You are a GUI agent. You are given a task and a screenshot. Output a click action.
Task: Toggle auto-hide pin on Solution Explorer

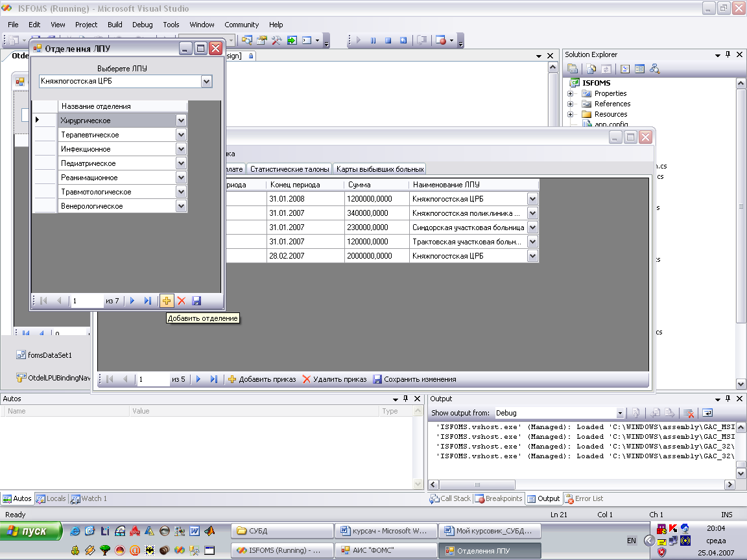point(728,55)
